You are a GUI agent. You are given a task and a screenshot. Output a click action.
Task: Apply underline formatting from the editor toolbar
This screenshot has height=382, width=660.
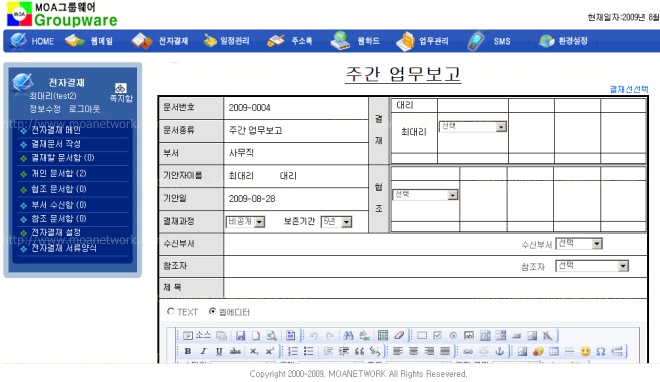219,351
